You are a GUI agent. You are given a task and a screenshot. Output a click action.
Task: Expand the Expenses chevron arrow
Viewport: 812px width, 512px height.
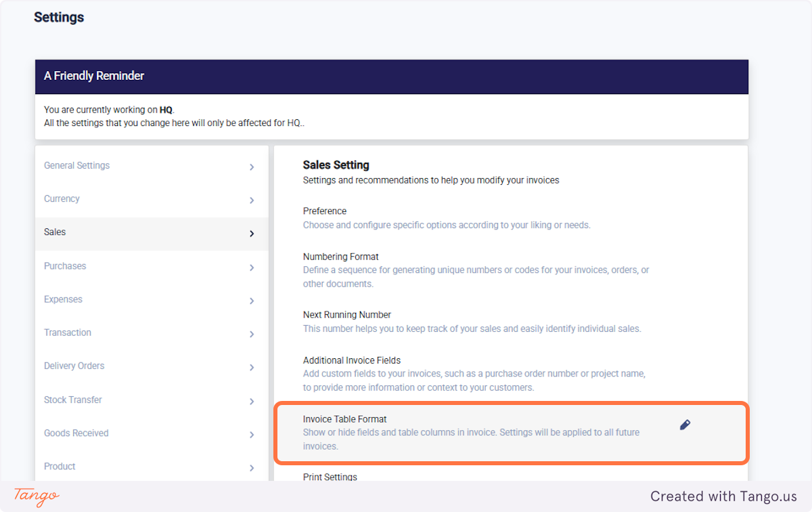coord(252,301)
